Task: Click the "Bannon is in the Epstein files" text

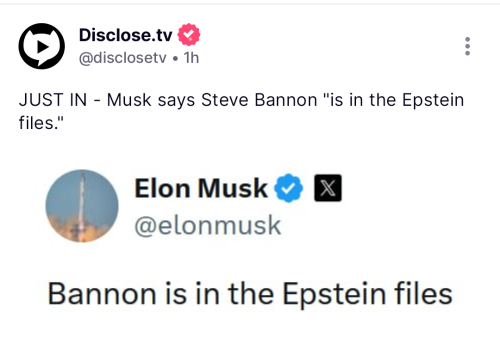Action: click(250, 294)
